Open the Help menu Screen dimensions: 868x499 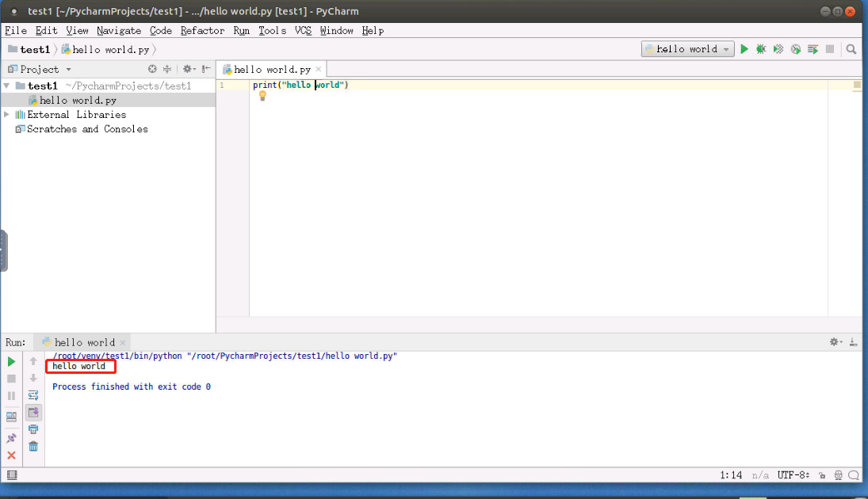pyautogui.click(x=373, y=30)
